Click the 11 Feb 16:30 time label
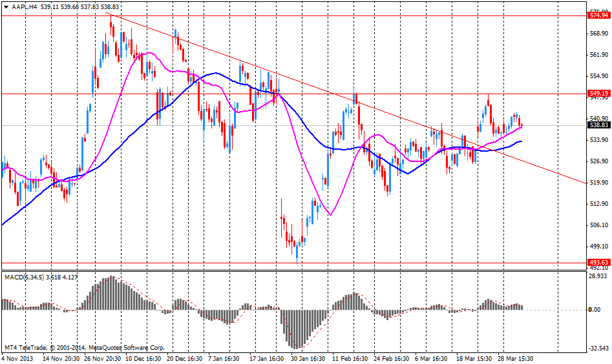Screen dimensions: 612x364 pos(350,359)
